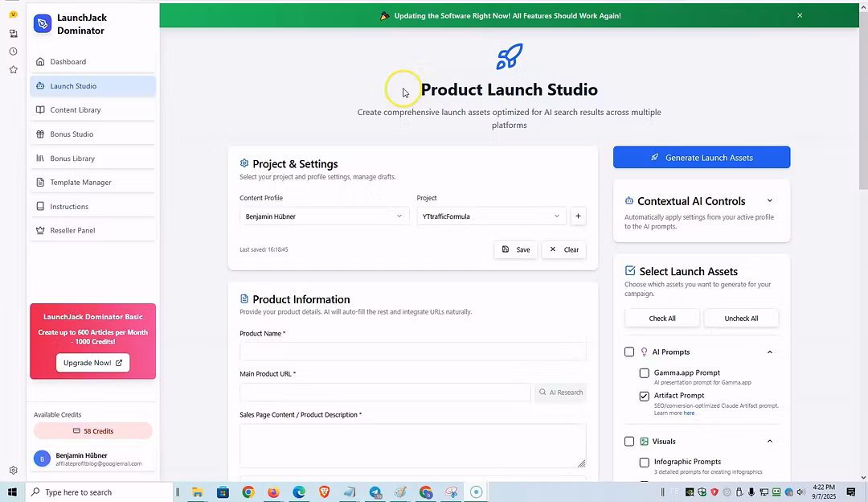
Task: Uncheck the Artifact Prompt checkbox
Action: [x=644, y=396]
